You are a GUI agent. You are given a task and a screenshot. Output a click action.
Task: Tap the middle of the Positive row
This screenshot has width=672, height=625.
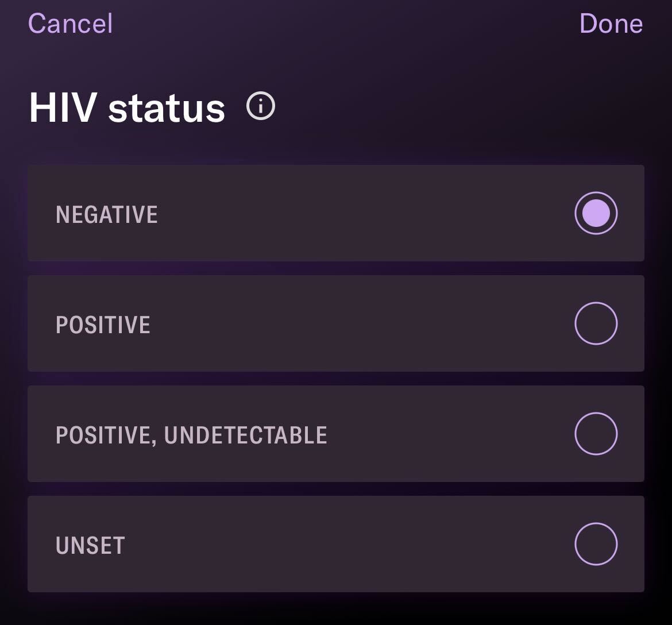tap(336, 323)
